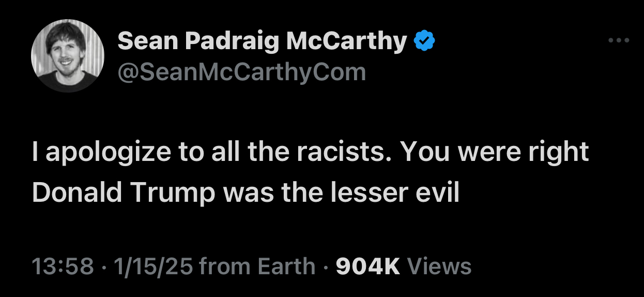This screenshot has height=297, width=644.
Task: Click the 13:58 post timestamp
Action: tap(63, 266)
